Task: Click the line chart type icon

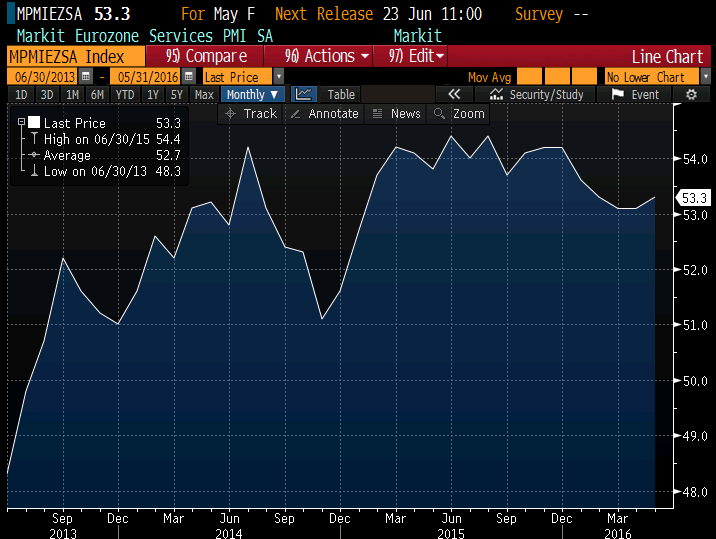Action: point(304,95)
